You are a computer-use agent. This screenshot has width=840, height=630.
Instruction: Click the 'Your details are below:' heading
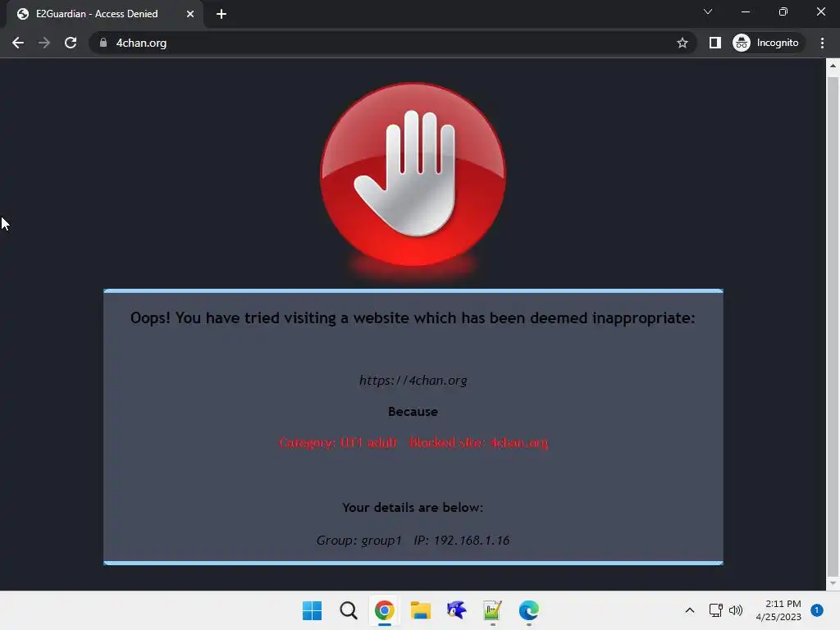pos(413,507)
